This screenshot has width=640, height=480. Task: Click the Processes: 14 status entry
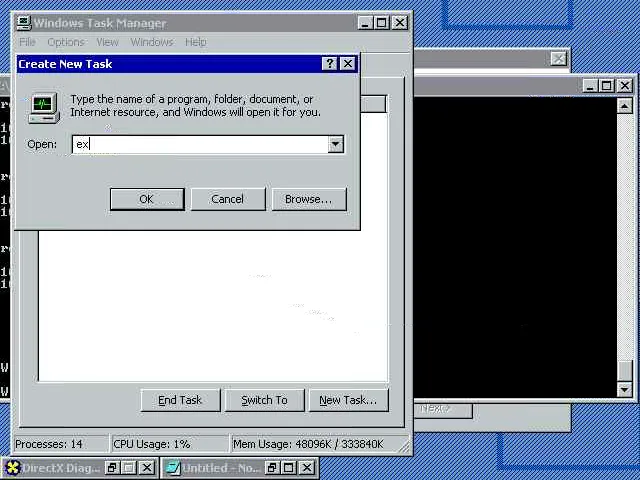[61, 444]
